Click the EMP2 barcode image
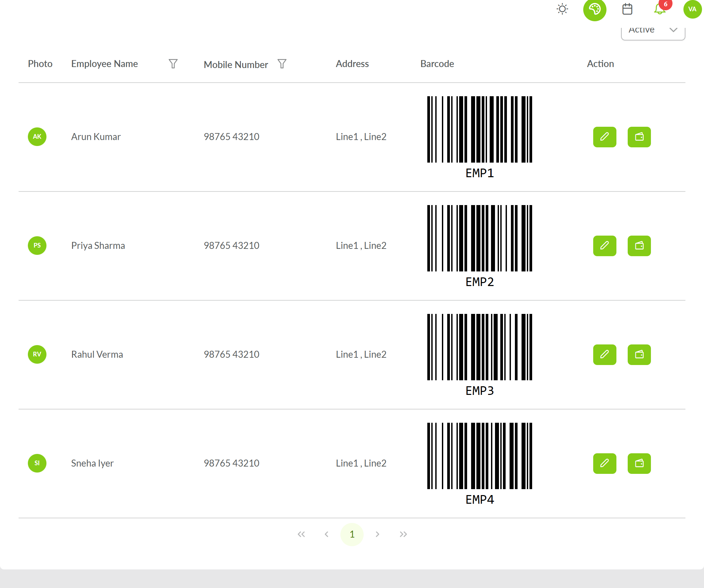 click(x=479, y=246)
